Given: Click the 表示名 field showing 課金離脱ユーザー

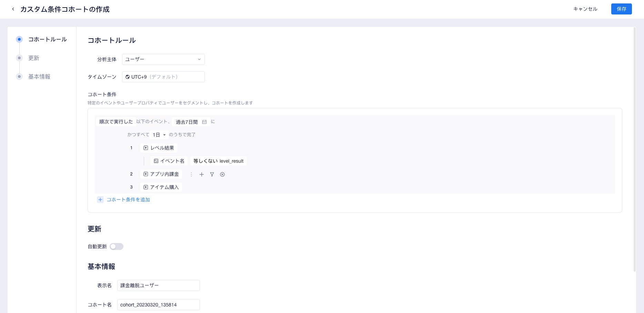Looking at the screenshot, I should pyautogui.click(x=158, y=285).
